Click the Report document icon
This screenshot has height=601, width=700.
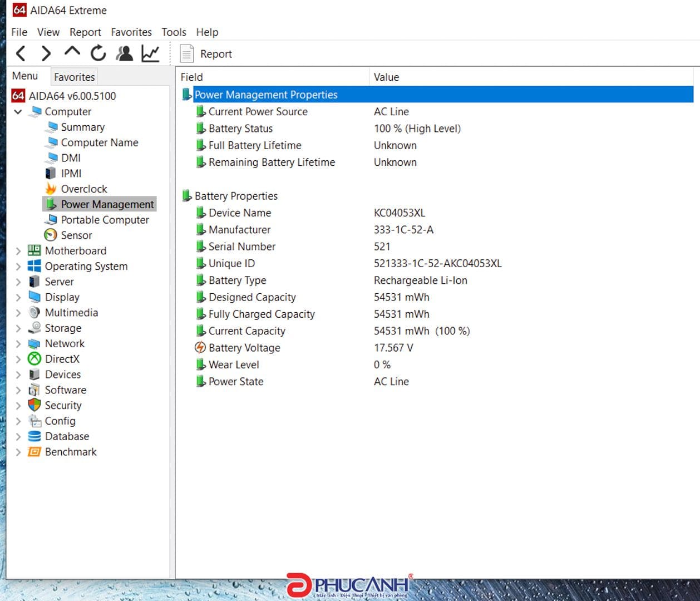click(x=187, y=54)
